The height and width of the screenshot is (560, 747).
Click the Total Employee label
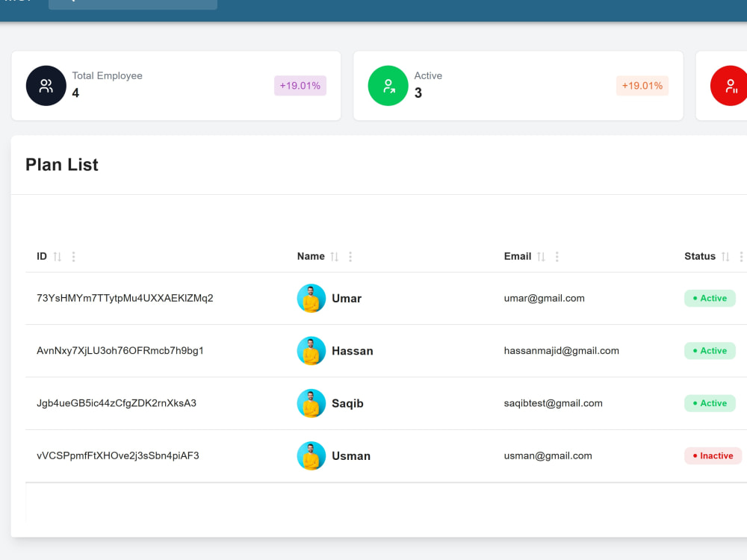[x=107, y=75]
